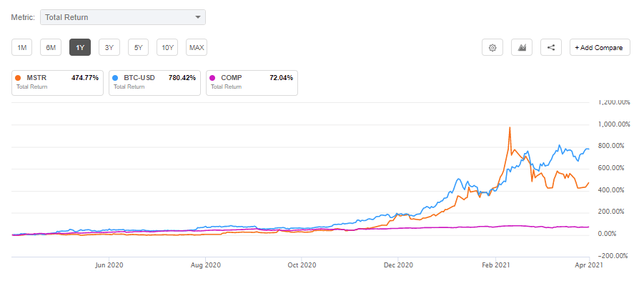The image size is (644, 281).
Task: Click the share chart icon
Action: [551, 48]
